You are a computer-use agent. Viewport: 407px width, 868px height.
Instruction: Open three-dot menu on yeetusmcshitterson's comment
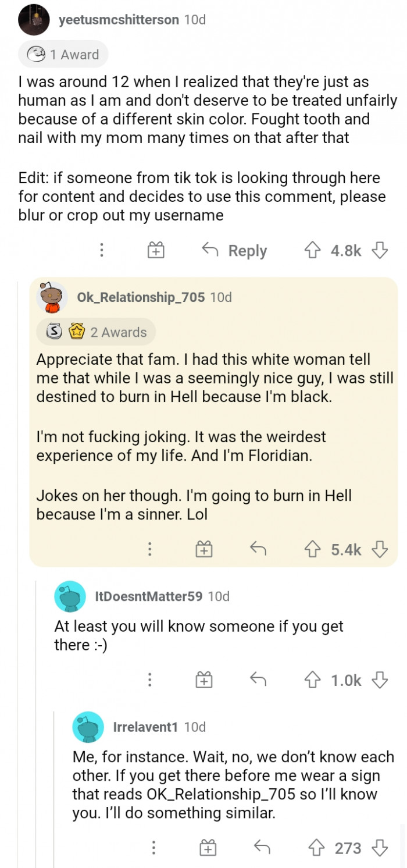click(102, 251)
